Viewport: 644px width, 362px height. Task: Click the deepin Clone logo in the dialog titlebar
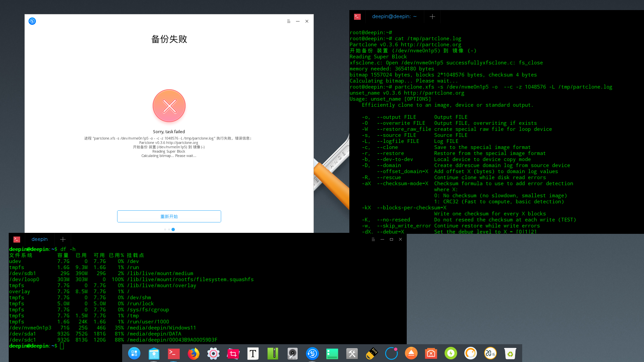pyautogui.click(x=32, y=21)
